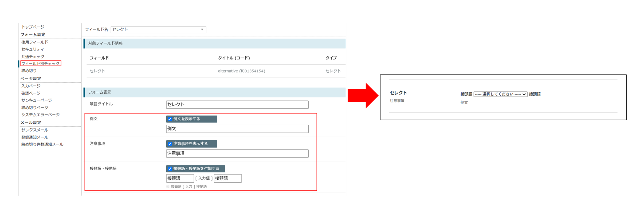Toggle 例文を表示する checkbox
This screenshot has height=209, width=644.
tap(170, 119)
